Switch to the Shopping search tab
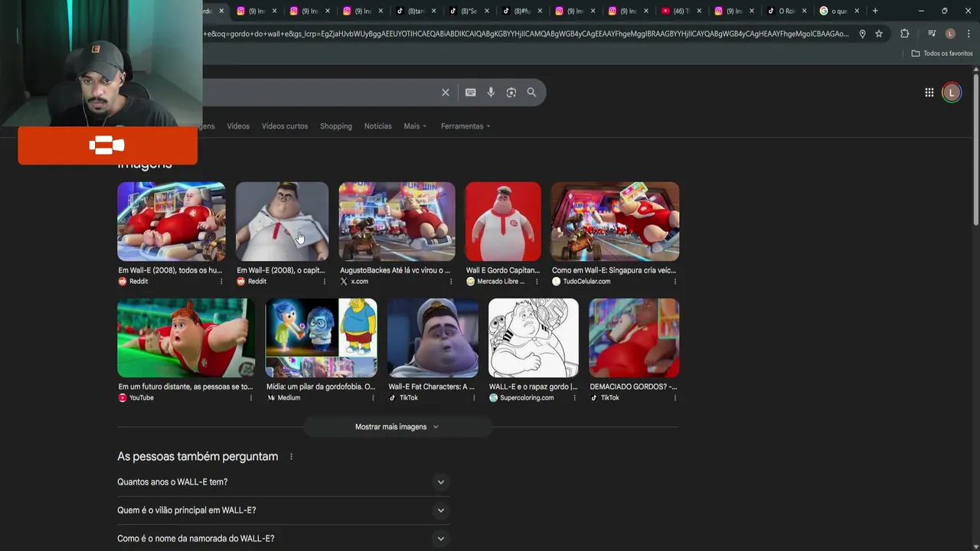This screenshot has height=551, width=980. [x=336, y=126]
